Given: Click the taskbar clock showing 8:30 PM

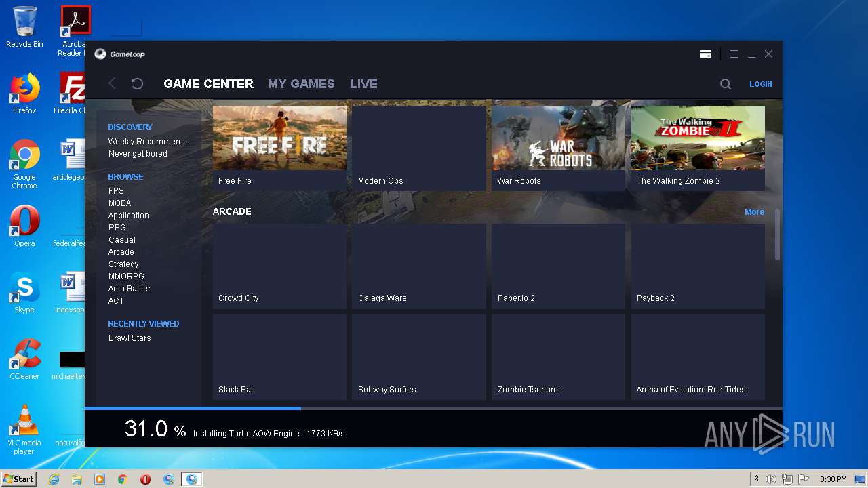Looking at the screenshot, I should pos(833,479).
